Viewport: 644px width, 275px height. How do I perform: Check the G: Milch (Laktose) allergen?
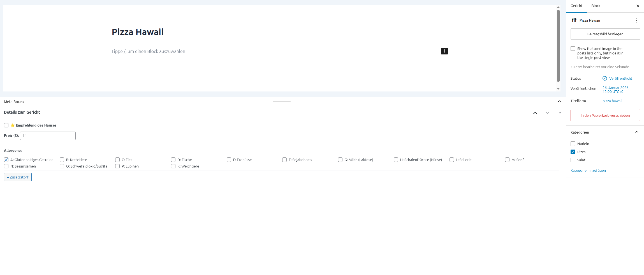340,160
